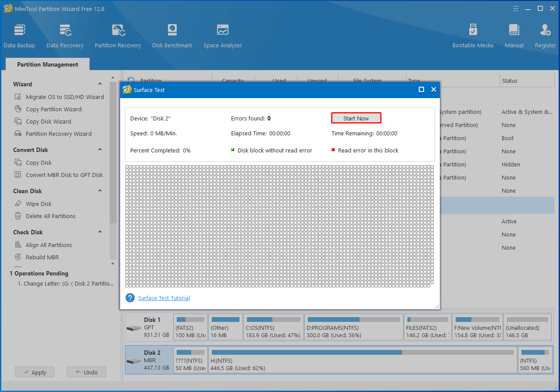This screenshot has height=392, width=560.
Task: Switch to the Partition Management tab
Action: 47,64
